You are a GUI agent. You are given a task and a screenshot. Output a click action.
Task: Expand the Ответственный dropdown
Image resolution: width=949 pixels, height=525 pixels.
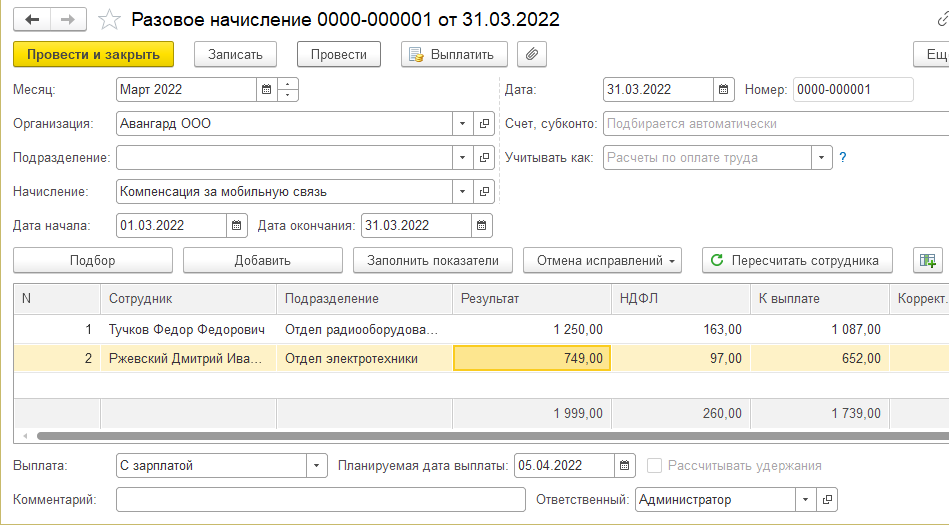(806, 500)
